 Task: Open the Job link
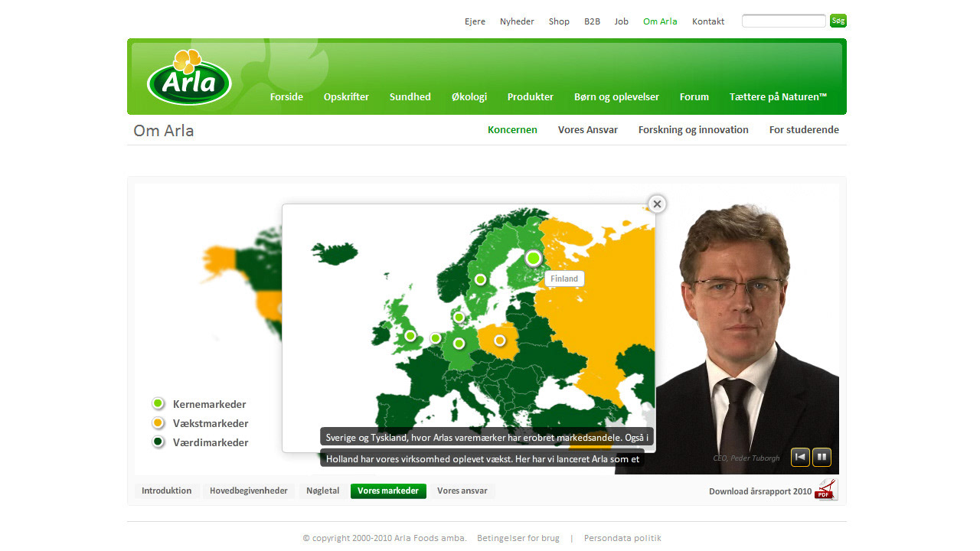click(x=621, y=21)
